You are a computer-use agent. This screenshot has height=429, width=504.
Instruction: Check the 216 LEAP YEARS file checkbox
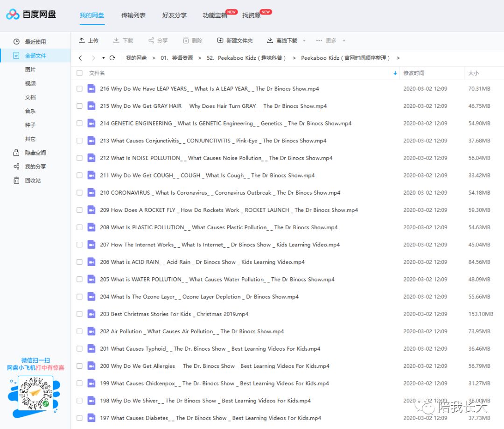click(x=79, y=88)
